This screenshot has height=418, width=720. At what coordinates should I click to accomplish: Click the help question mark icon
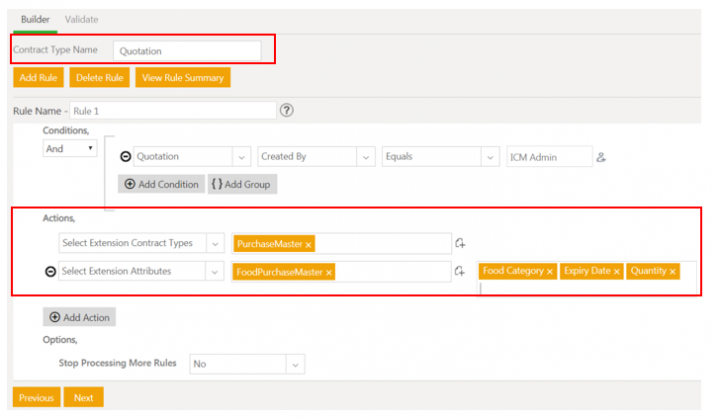click(286, 111)
